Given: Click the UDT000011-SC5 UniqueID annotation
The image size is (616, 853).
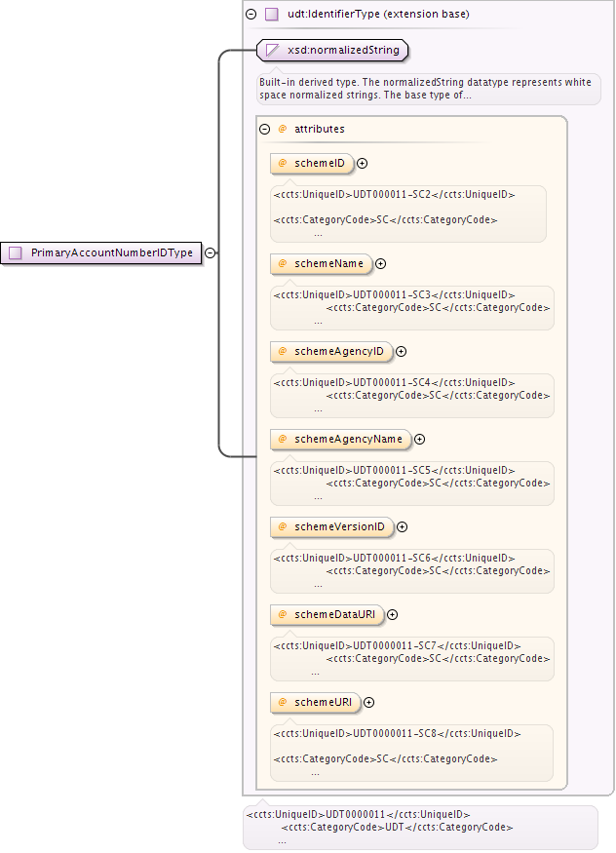Looking at the screenshot, I should [x=394, y=470].
